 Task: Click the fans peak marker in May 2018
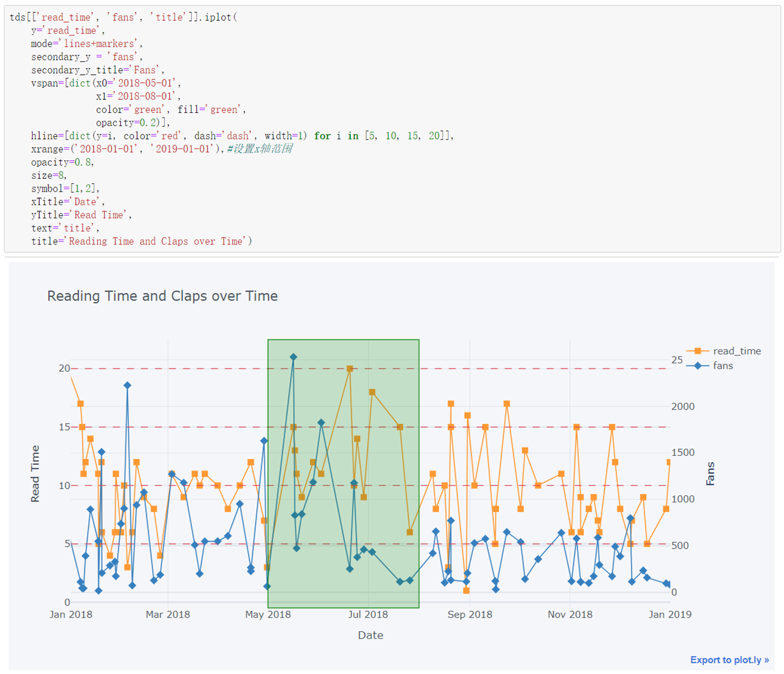tap(293, 355)
